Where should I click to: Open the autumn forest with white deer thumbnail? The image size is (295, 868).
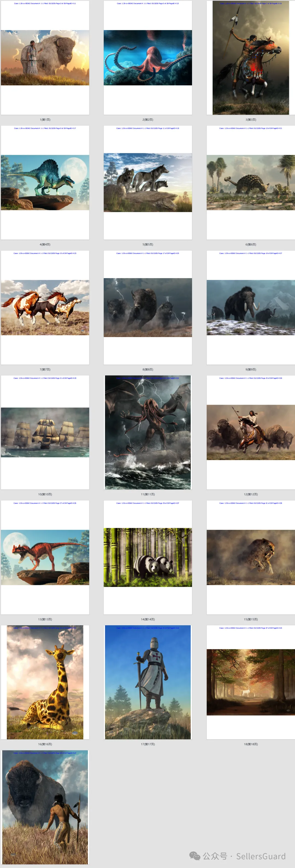tap(251, 682)
